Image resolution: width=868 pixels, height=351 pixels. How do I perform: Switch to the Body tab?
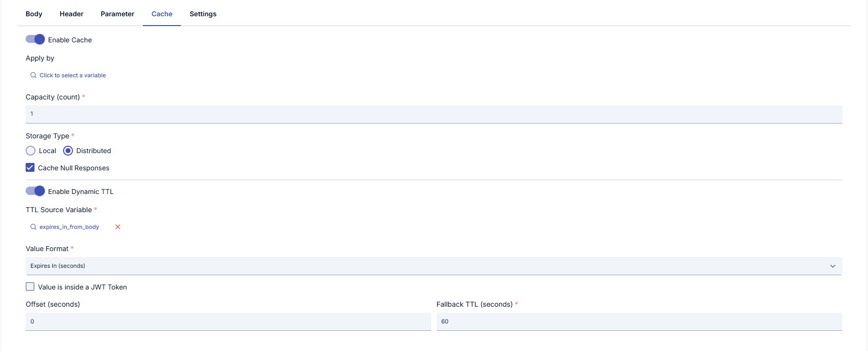tap(34, 14)
